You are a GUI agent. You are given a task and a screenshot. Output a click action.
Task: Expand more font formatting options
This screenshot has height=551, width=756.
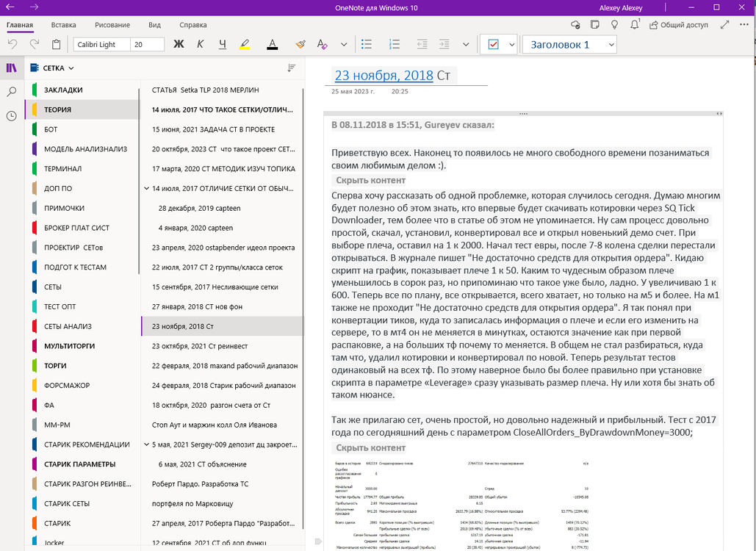pyautogui.click(x=344, y=44)
